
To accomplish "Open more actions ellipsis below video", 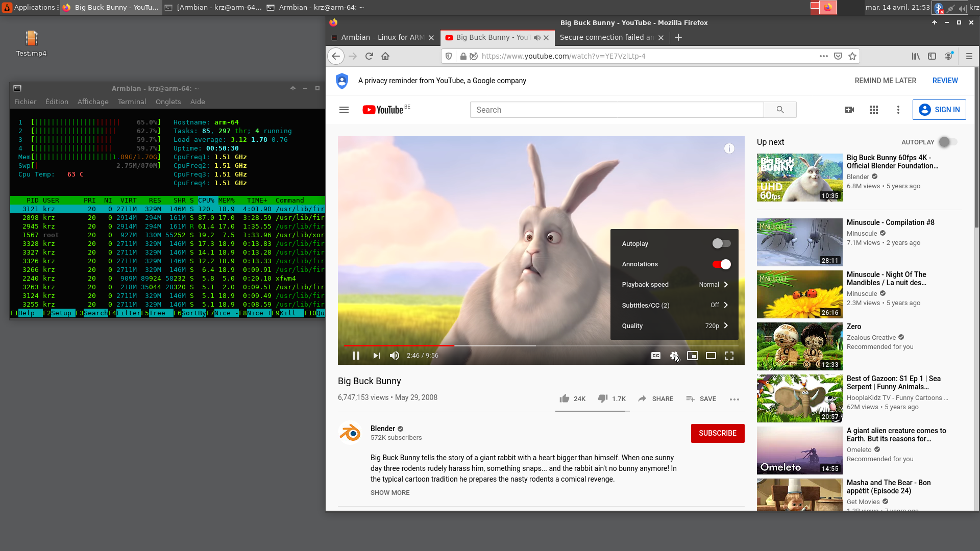I will [734, 399].
